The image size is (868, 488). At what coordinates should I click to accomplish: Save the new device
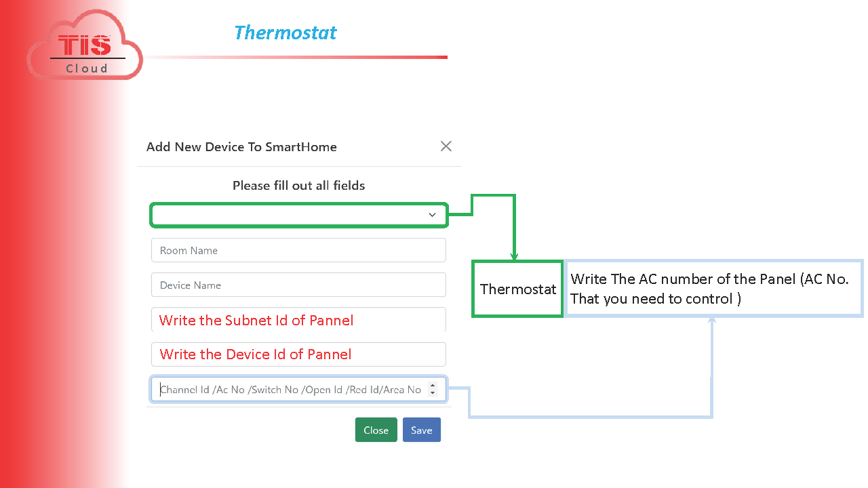[422, 430]
